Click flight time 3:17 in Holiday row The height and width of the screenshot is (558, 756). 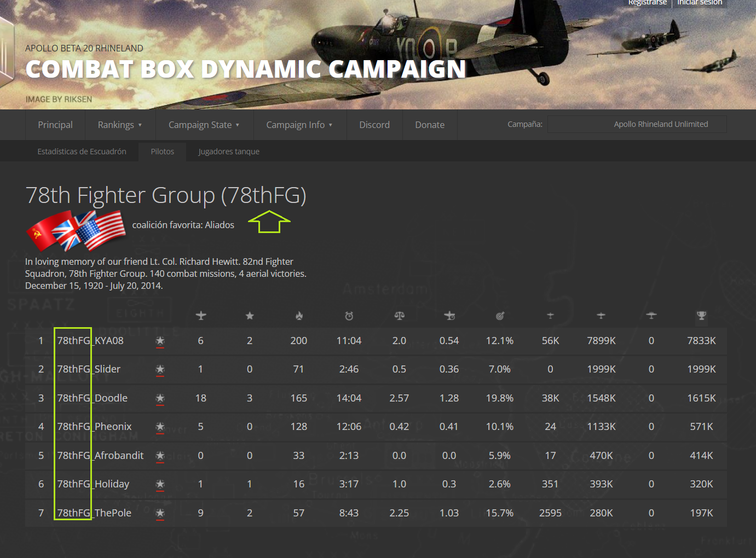349,484
